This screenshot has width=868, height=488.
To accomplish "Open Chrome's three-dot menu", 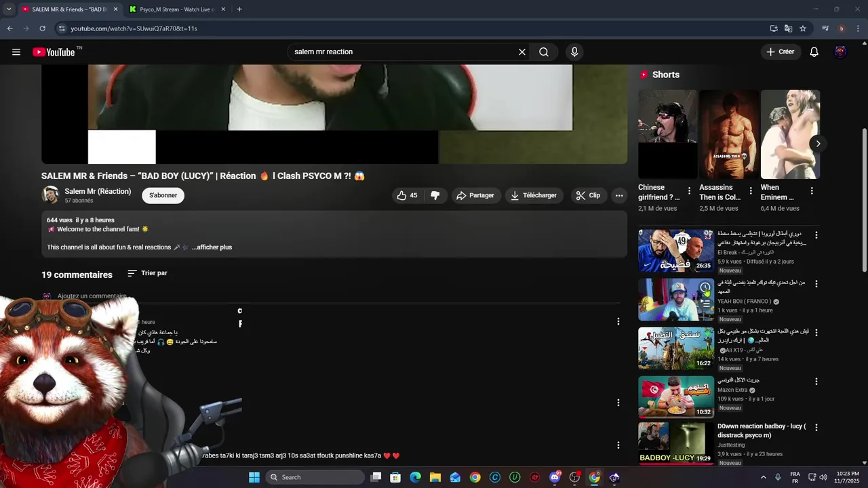I will [x=859, y=28].
